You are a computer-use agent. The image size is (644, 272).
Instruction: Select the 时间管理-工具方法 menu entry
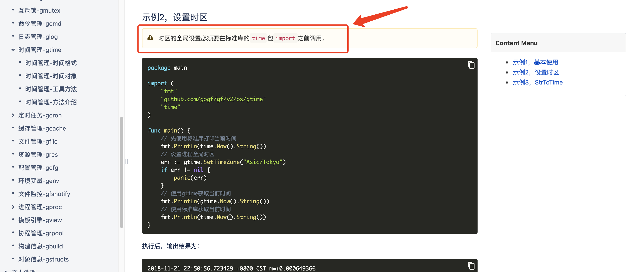pyautogui.click(x=51, y=89)
